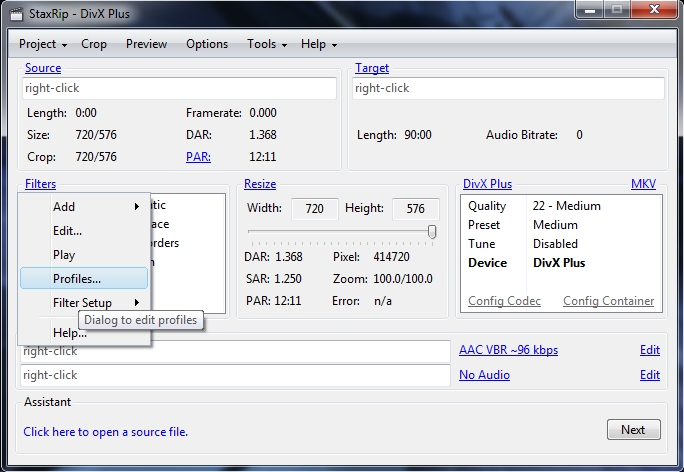The image size is (684, 472).
Task: Open Config Codec link
Action: [x=504, y=301]
